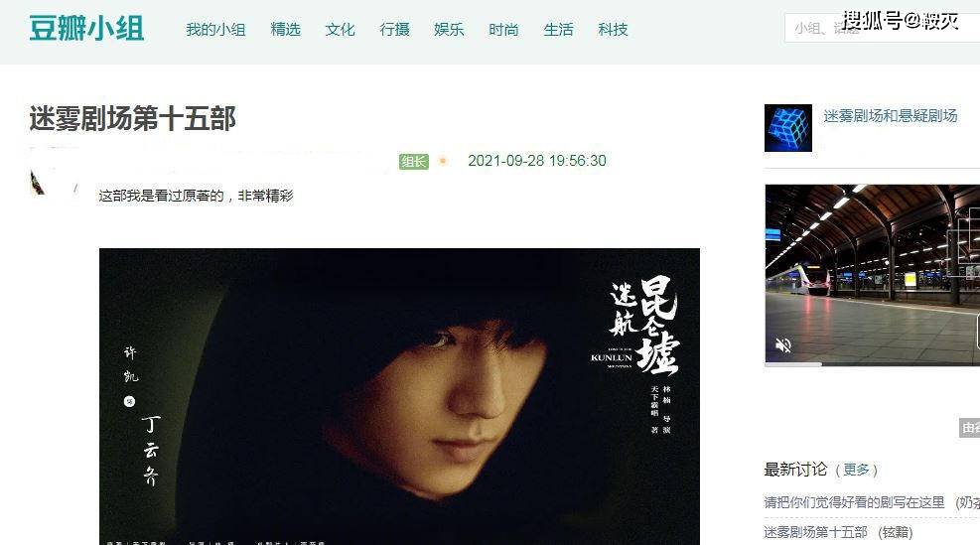The height and width of the screenshot is (545, 980).
Task: Open the blue Rubik's cube group avatar
Action: pyautogui.click(x=788, y=128)
